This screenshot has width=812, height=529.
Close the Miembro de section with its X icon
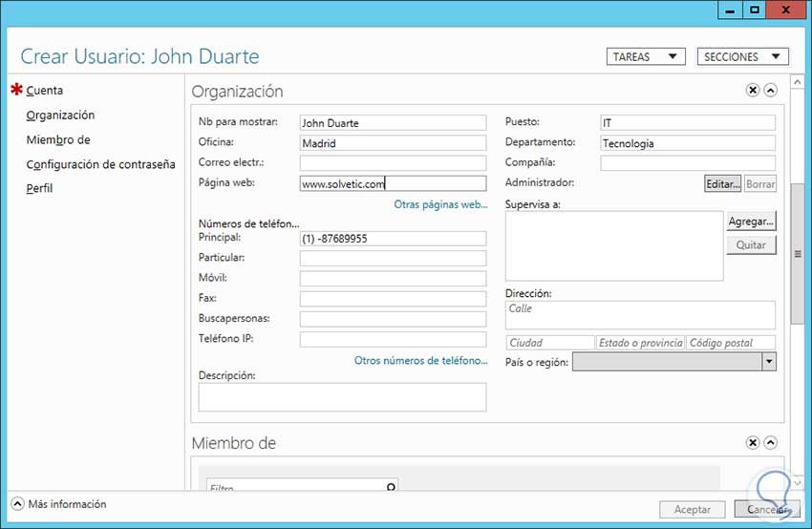click(753, 442)
